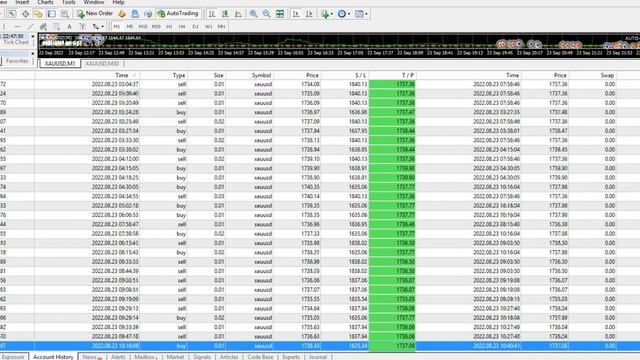Screen dimensions: 640x360
Task: Sort by the S / L column header
Action: click(344, 75)
